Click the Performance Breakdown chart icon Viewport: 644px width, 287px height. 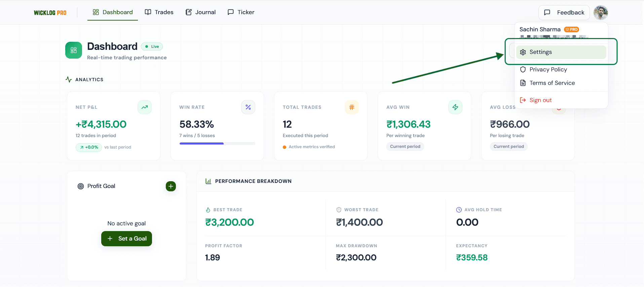click(209, 181)
